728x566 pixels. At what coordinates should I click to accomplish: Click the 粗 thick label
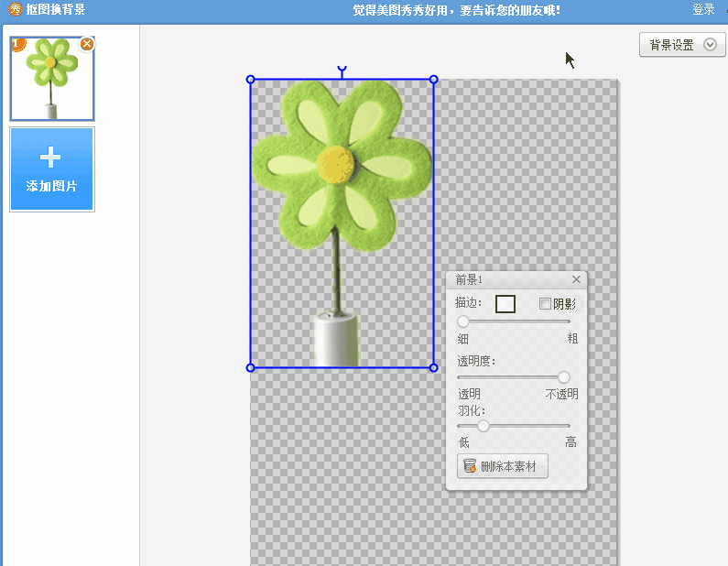pos(572,339)
